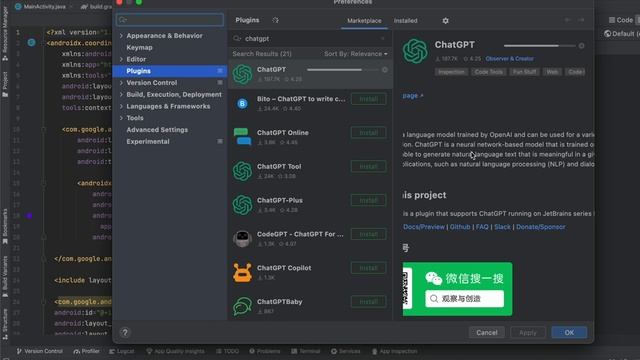The image size is (640, 360).
Task: Open the Resource Manager side tool window
Action: [x=5, y=35]
